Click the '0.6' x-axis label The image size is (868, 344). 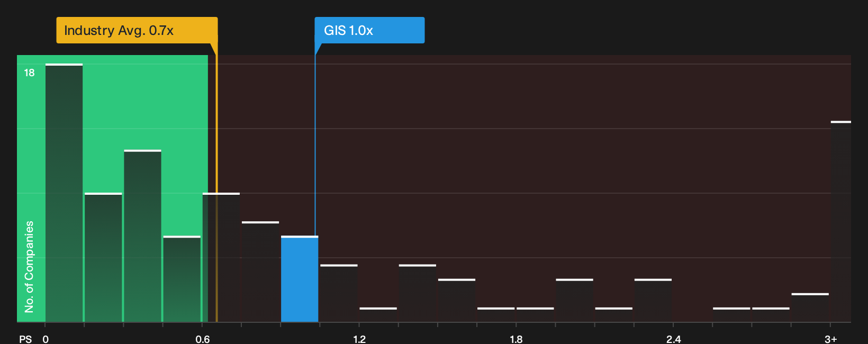pyautogui.click(x=202, y=339)
